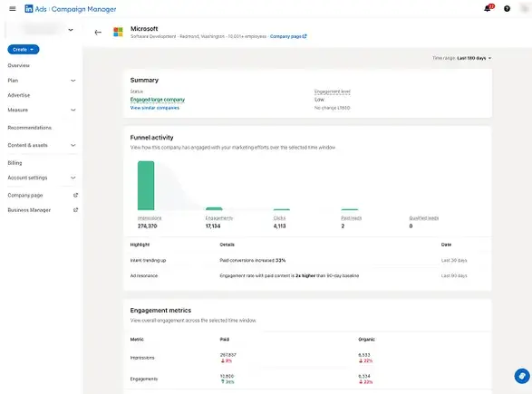This screenshot has width=532, height=394.
Task: Open the external link icon next to Business Manager
Action: (x=75, y=210)
